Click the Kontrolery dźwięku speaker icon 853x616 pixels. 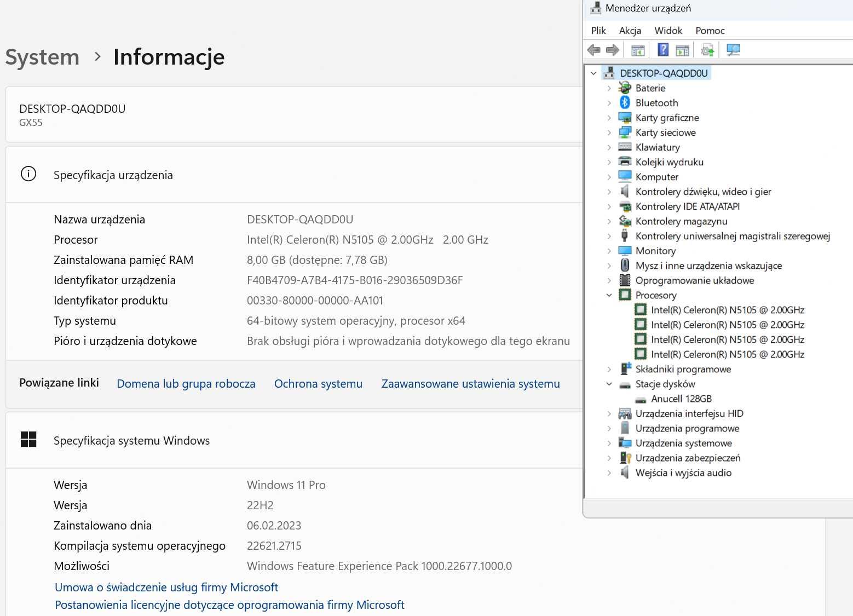625,191
